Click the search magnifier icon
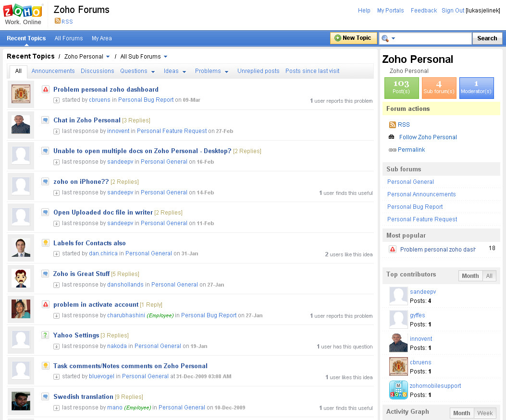The image size is (506, 420). pyautogui.click(x=384, y=38)
